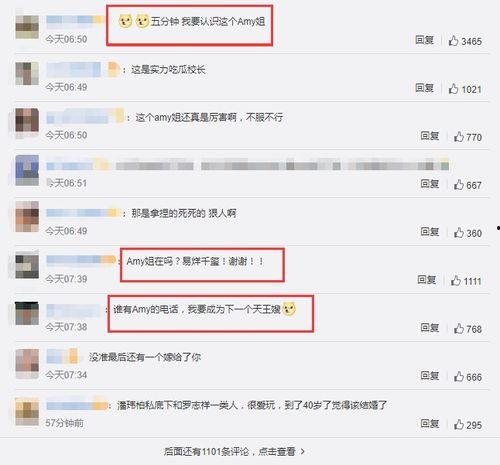The height and width of the screenshot is (465, 500).
Task: Open username of the 今天06:51 commenter
Action: (78, 165)
